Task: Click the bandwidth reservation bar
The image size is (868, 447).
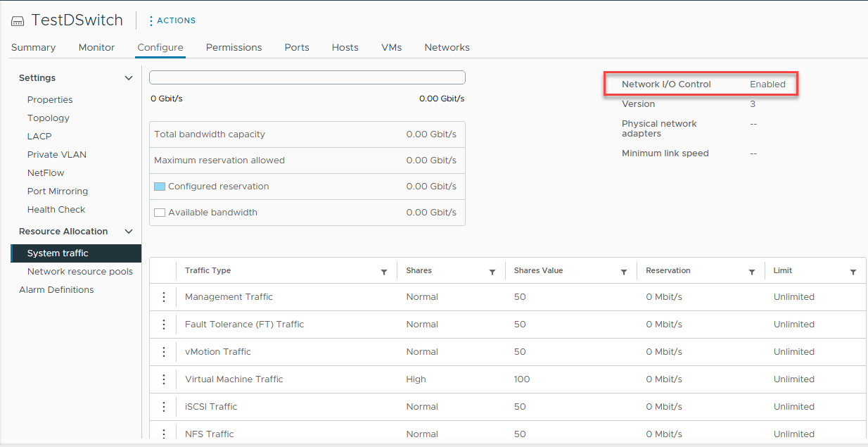Action: [307, 77]
